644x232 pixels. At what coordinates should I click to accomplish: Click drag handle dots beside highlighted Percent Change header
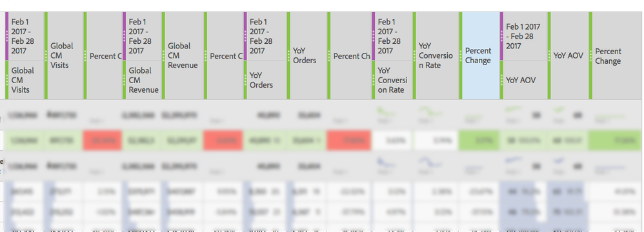(x=461, y=56)
